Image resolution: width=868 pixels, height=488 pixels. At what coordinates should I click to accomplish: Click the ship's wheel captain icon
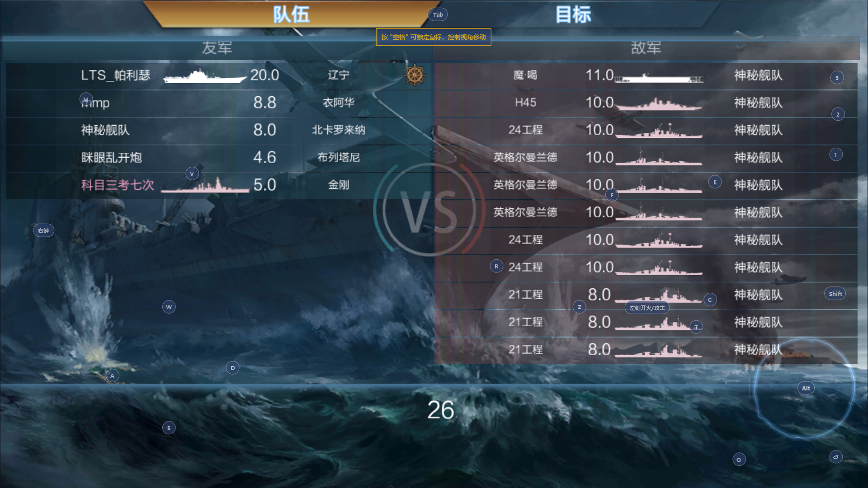(x=415, y=75)
